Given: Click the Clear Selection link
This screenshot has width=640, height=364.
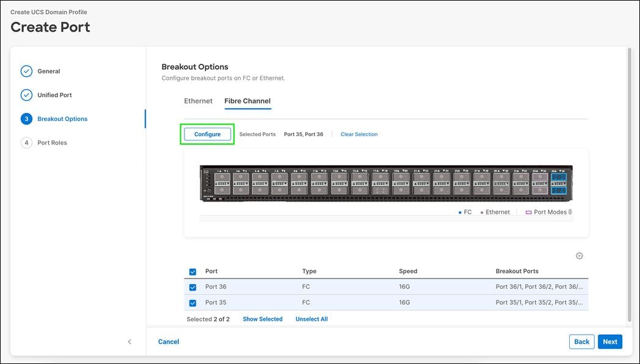Looking at the screenshot, I should click(x=359, y=134).
